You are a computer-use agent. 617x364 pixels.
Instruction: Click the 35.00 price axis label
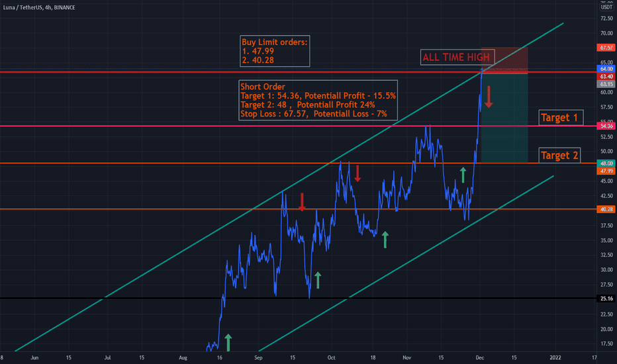coord(606,240)
